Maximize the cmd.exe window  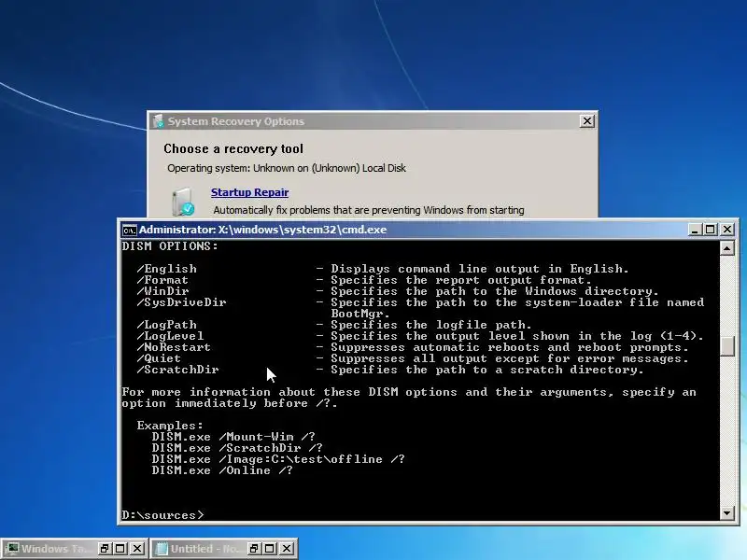click(x=711, y=230)
